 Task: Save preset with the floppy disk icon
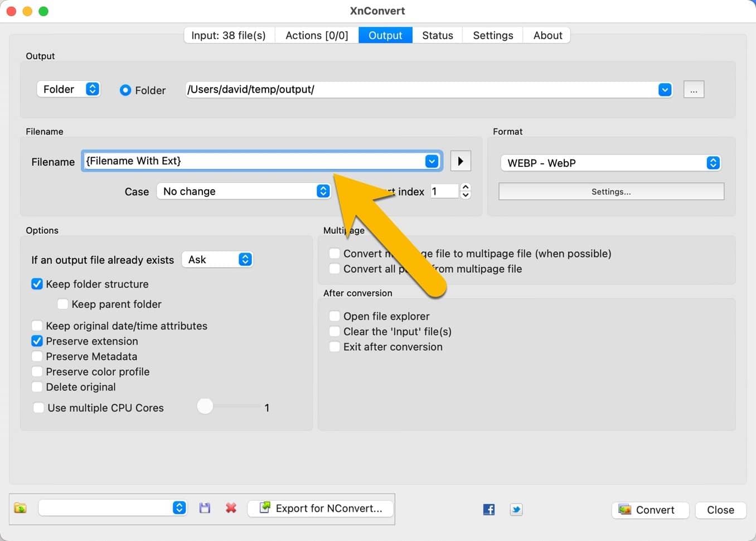[205, 508]
